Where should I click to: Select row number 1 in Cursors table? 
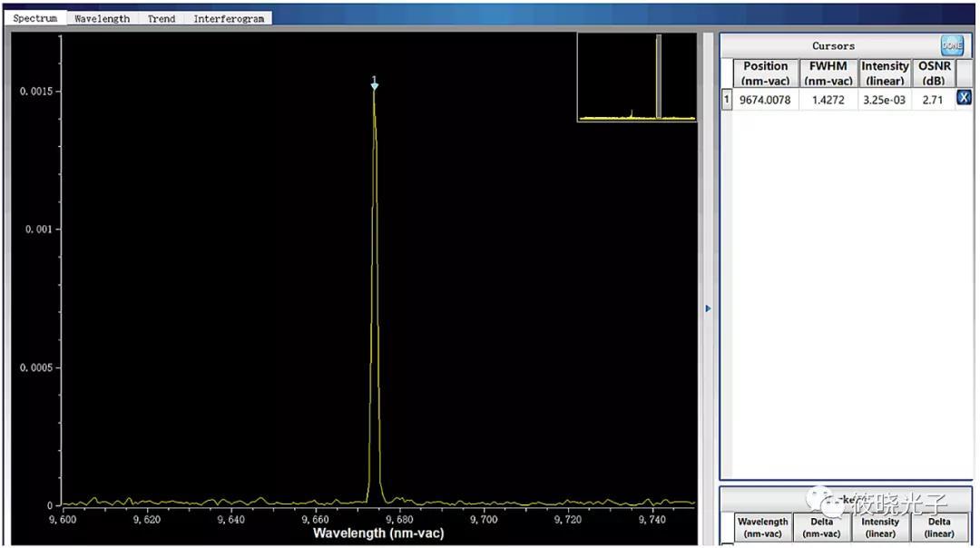[x=726, y=100]
